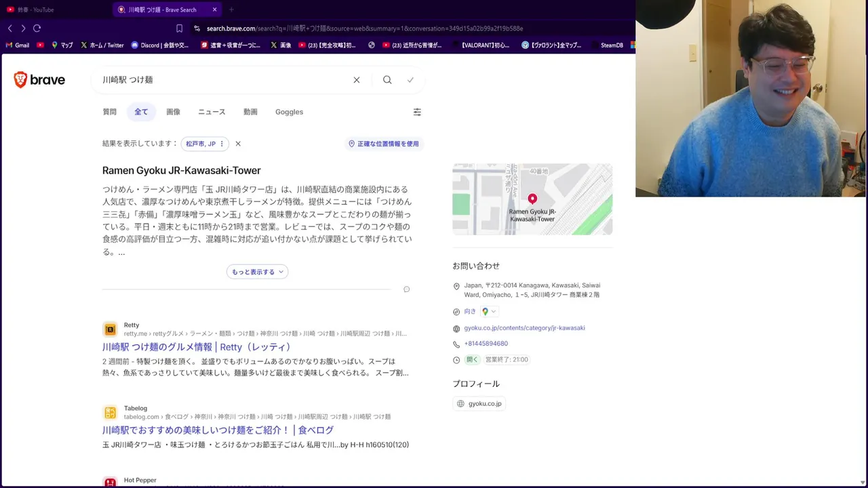Open Goggles tab
The image size is (868, 488).
pos(289,112)
